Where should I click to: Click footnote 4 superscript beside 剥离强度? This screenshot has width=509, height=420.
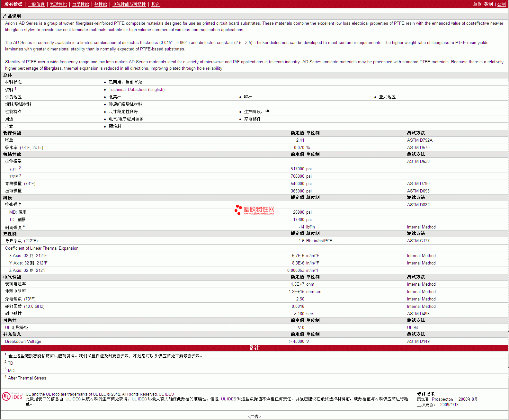click(x=24, y=226)
